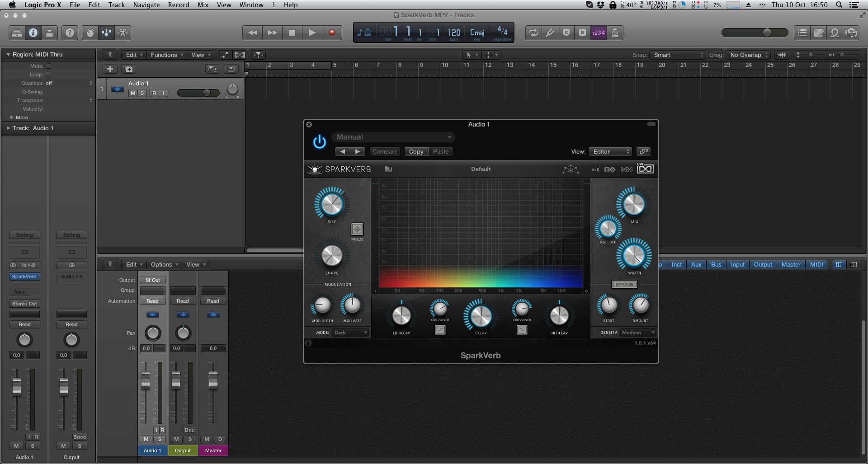Image resolution: width=868 pixels, height=464 pixels.
Task: Toggle the Mixer button in the control bar
Action: 106,33
